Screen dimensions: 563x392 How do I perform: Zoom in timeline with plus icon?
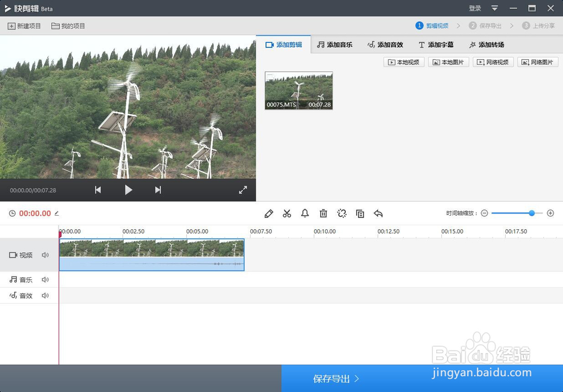click(551, 213)
